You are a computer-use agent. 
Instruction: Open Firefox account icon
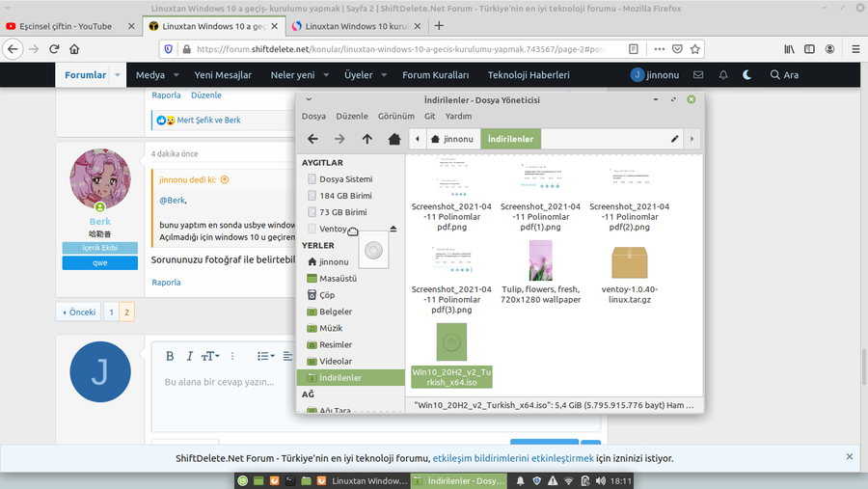coord(829,49)
